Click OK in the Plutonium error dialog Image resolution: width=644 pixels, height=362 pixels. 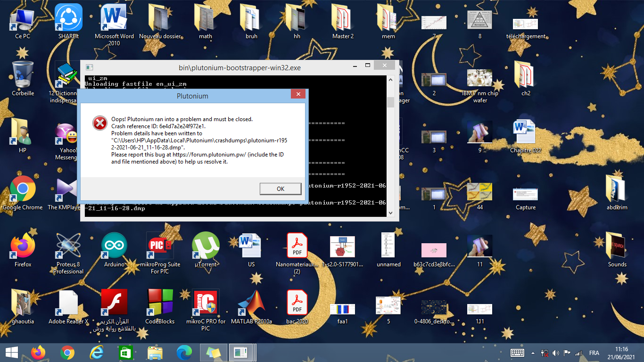281,189
